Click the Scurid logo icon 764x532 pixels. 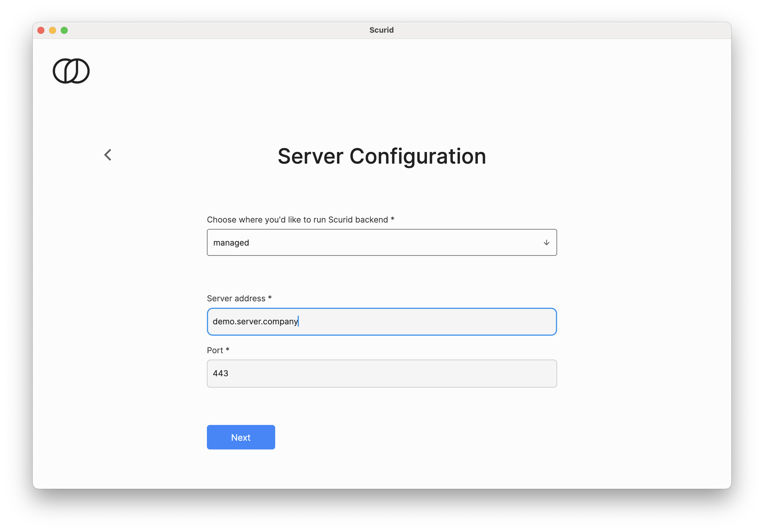[x=71, y=71]
